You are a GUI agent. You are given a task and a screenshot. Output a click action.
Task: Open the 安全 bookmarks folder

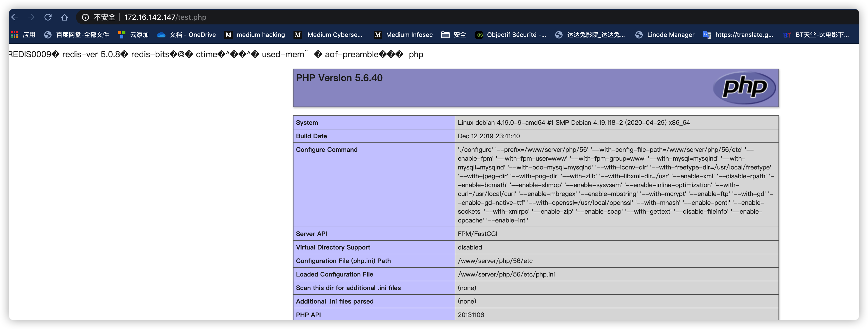454,35
